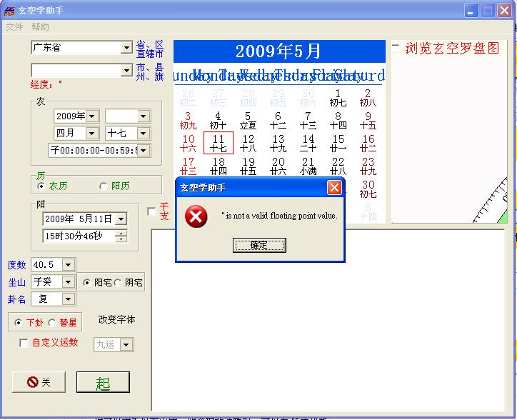Image resolution: width=517 pixels, height=420 pixels.
Task: Enable the 自定义运数 checkbox
Action: click(24, 343)
